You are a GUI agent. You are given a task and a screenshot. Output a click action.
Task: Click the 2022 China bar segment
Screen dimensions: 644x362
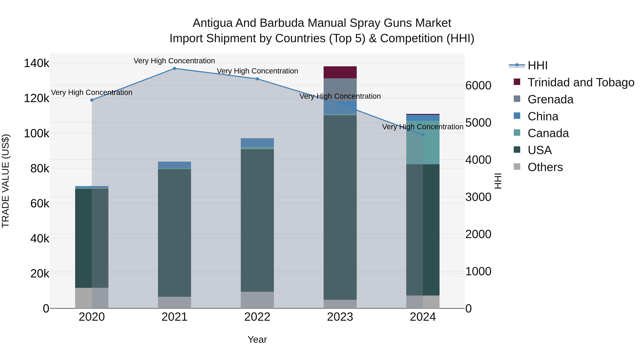coord(257,142)
